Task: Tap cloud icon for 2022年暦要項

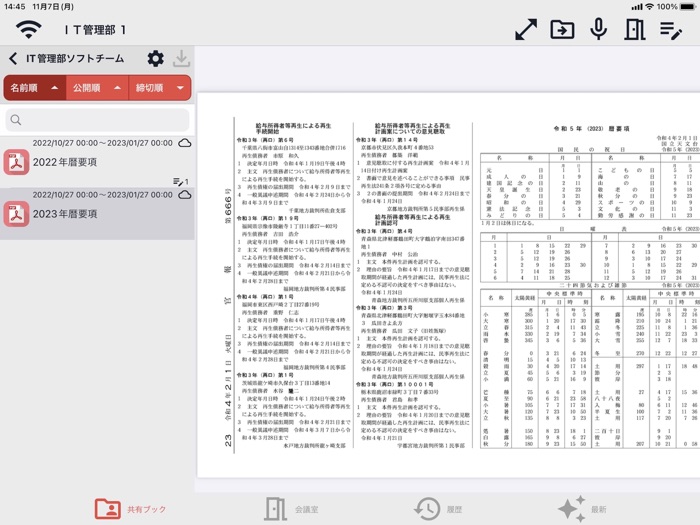Action: [x=185, y=143]
